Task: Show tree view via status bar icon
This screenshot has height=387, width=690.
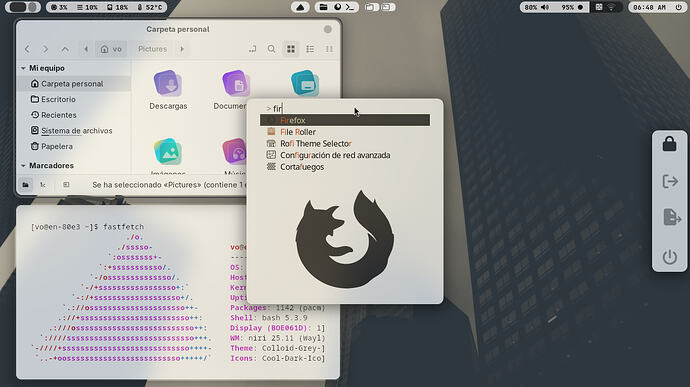Action: coord(43,185)
